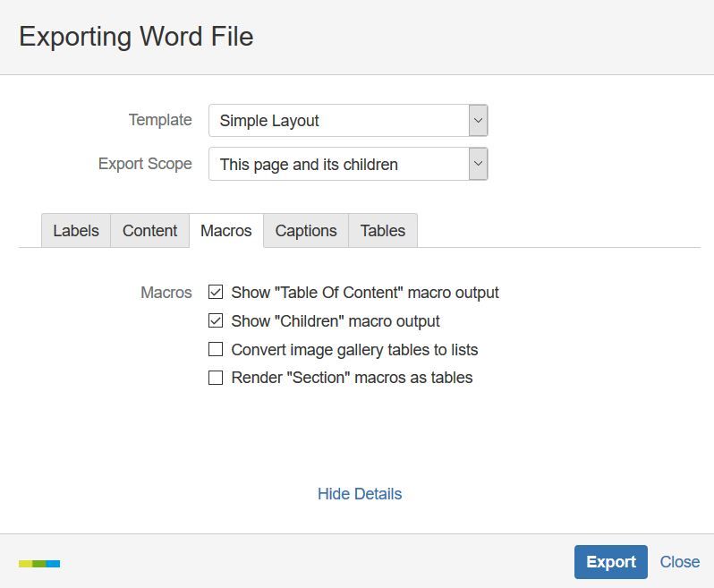Select the Macros tab

coord(226,231)
